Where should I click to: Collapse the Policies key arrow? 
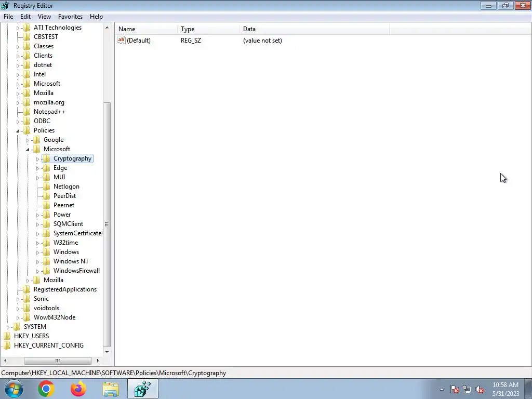[18, 130]
